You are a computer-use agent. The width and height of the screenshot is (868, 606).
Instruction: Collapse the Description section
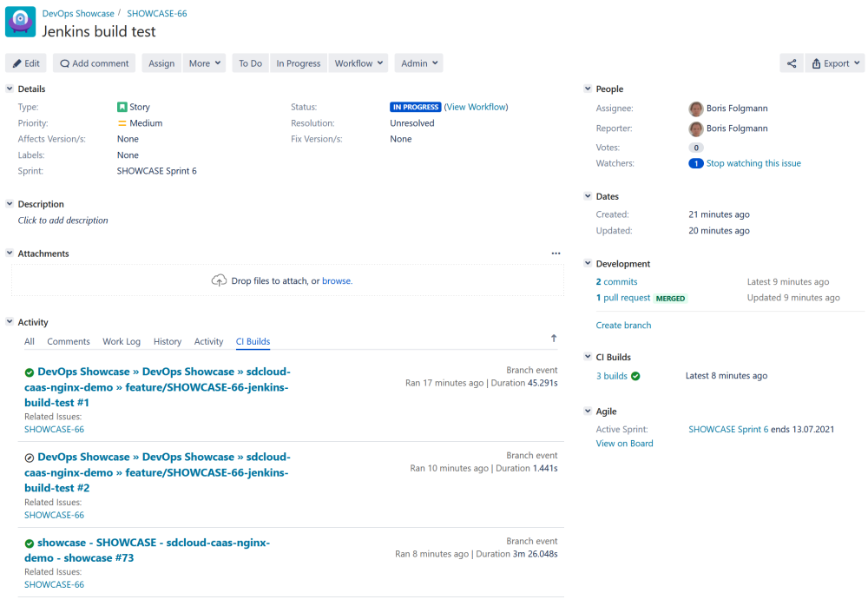10,204
